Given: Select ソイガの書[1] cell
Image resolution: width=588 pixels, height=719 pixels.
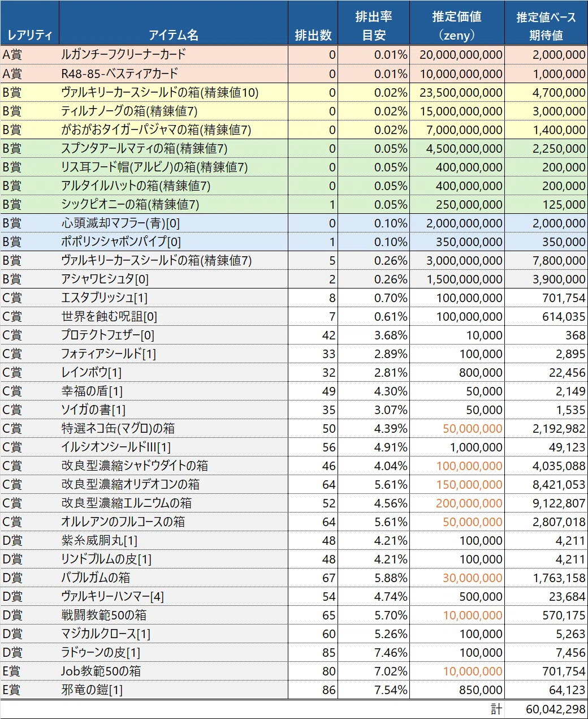Looking at the screenshot, I should tap(174, 410).
